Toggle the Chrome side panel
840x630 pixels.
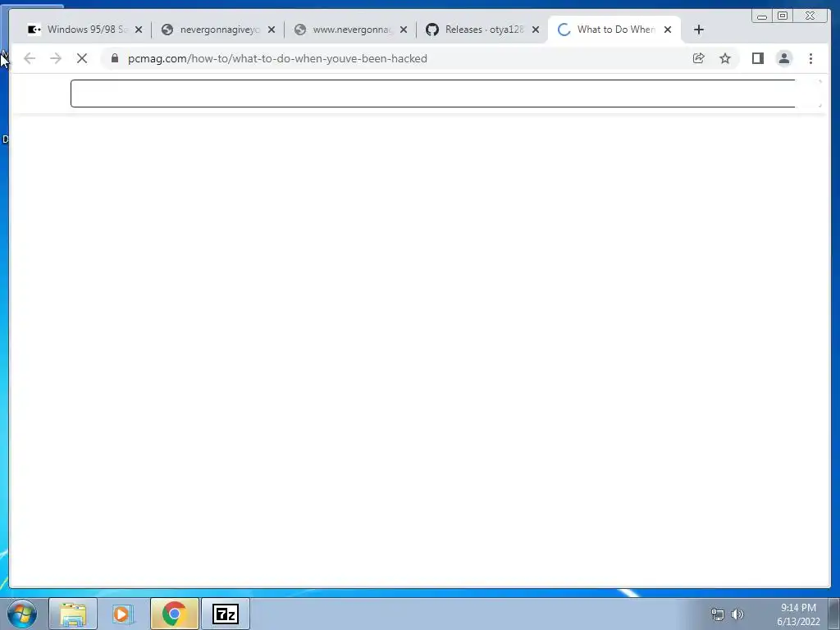coord(757,58)
